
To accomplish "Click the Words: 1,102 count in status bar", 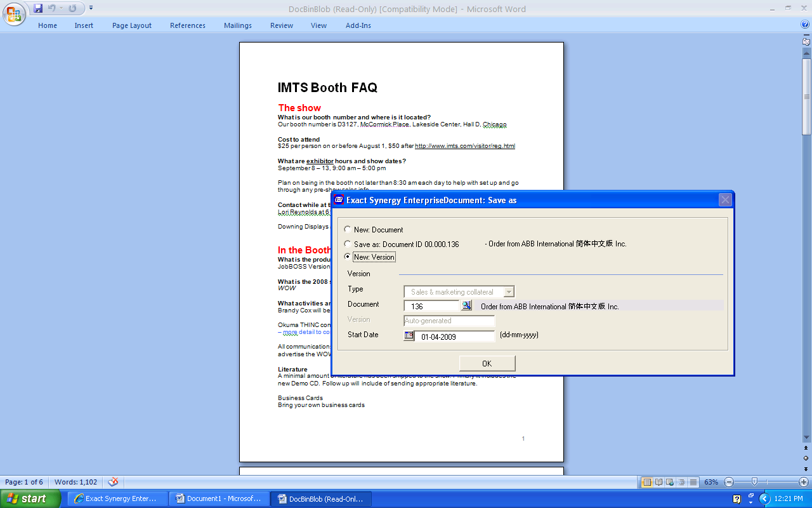I will point(76,482).
